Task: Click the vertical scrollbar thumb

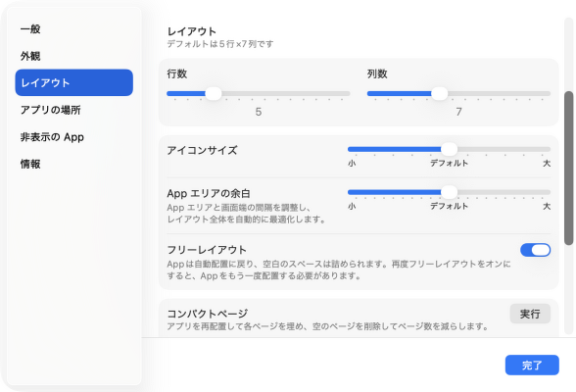Action: (568, 168)
